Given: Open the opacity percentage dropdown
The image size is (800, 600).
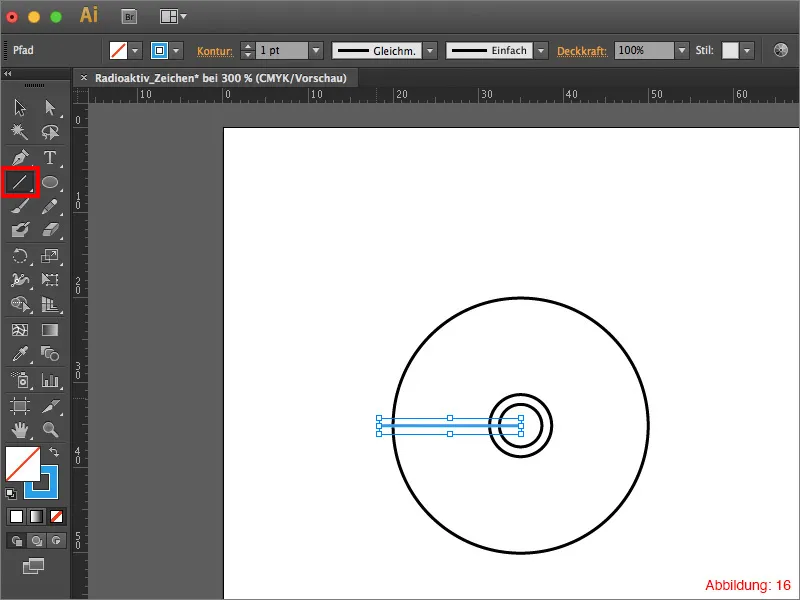Looking at the screenshot, I should pyautogui.click(x=682, y=51).
